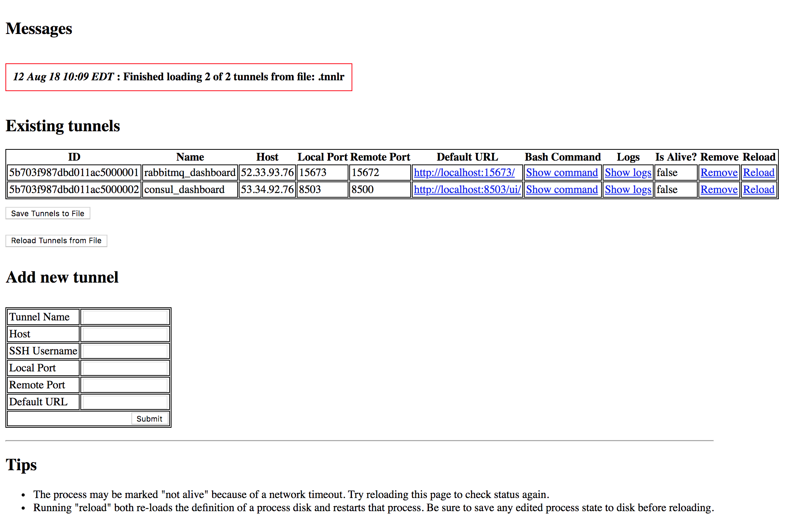Show logs for consul_dashboard tunnel
802x532 pixels.
point(628,190)
